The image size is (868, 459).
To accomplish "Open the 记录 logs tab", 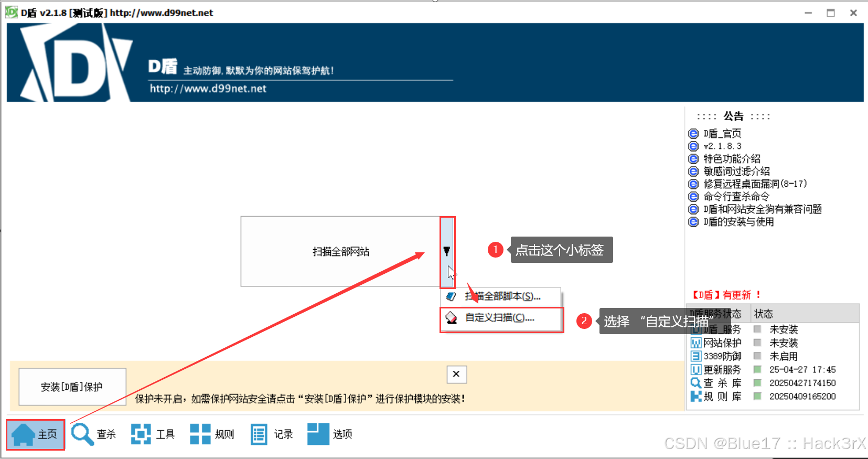I will coord(271,434).
